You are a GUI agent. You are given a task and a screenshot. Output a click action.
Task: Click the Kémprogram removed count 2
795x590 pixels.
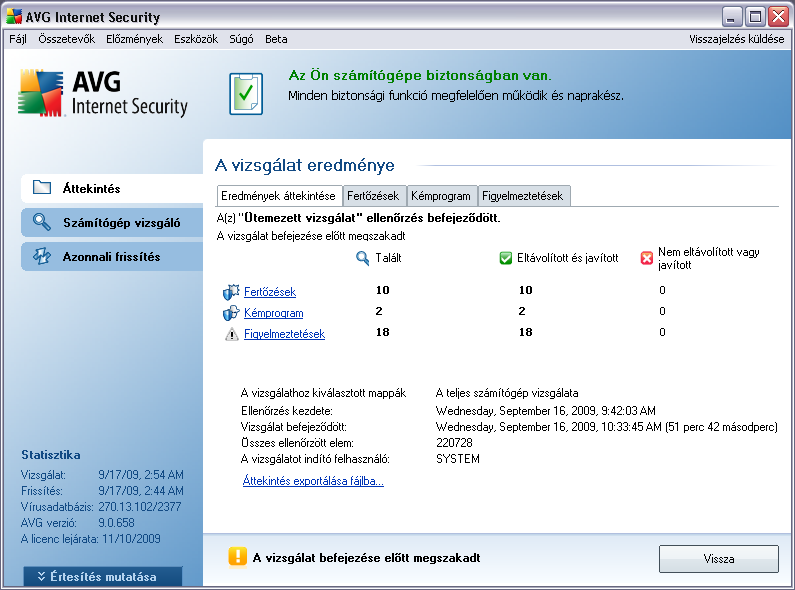click(x=522, y=311)
